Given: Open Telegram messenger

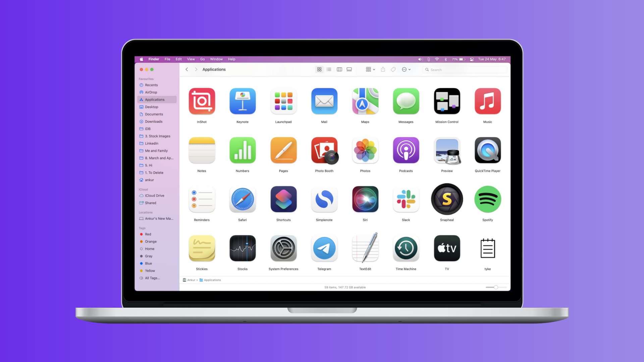Looking at the screenshot, I should [x=324, y=248].
